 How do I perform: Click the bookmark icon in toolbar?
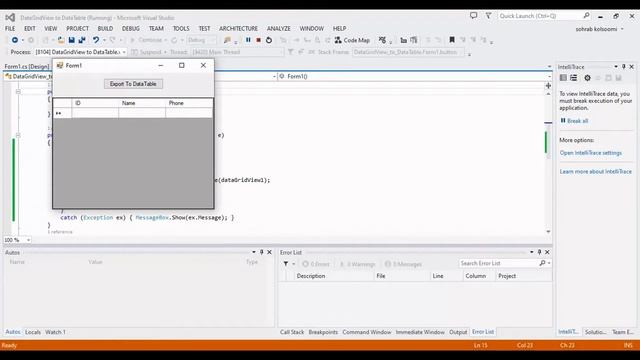coord(452,40)
